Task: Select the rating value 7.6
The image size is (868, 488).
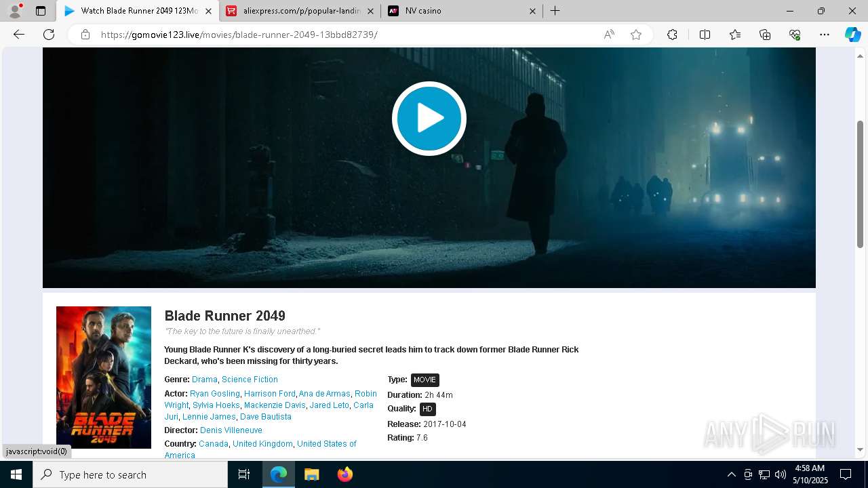Action: [x=422, y=438]
